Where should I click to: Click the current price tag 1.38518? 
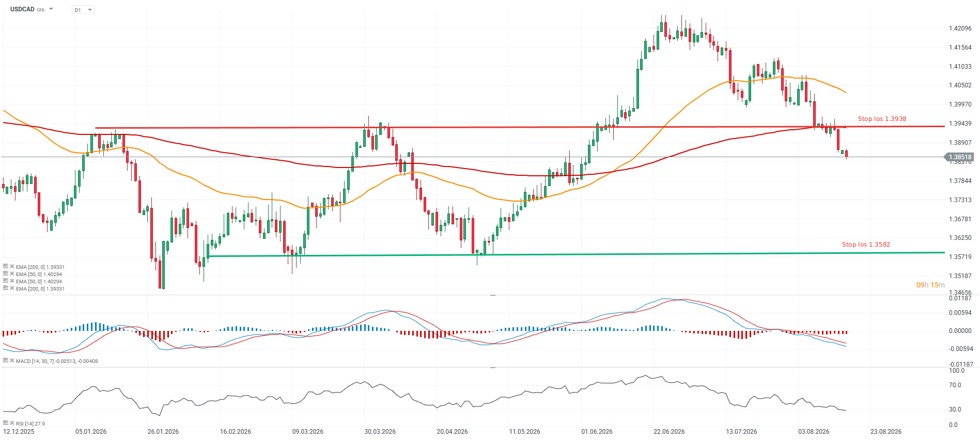(959, 157)
